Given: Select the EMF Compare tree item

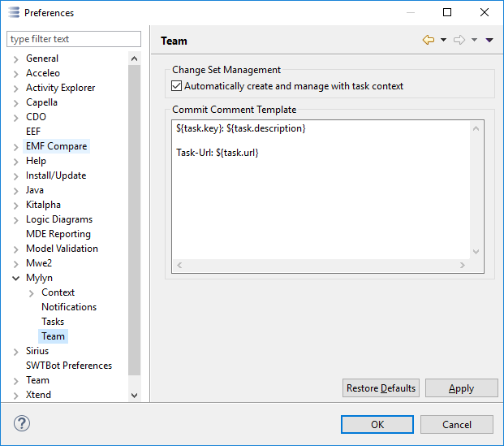Looking at the screenshot, I should click(x=56, y=146).
